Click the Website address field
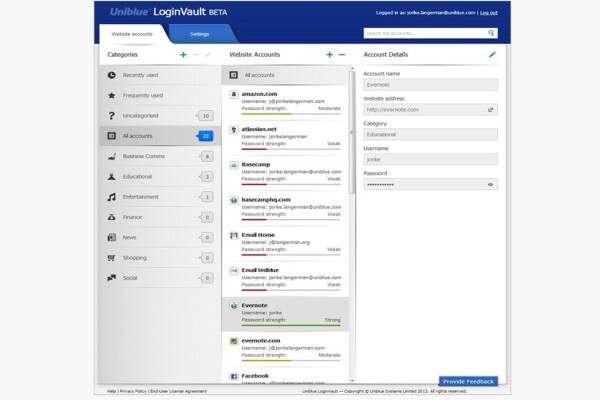 click(430, 110)
